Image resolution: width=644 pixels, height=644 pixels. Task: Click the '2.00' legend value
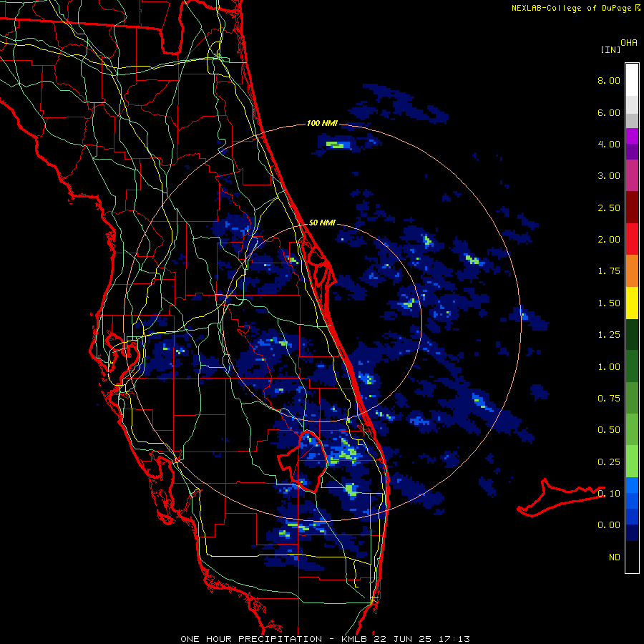[x=609, y=240]
